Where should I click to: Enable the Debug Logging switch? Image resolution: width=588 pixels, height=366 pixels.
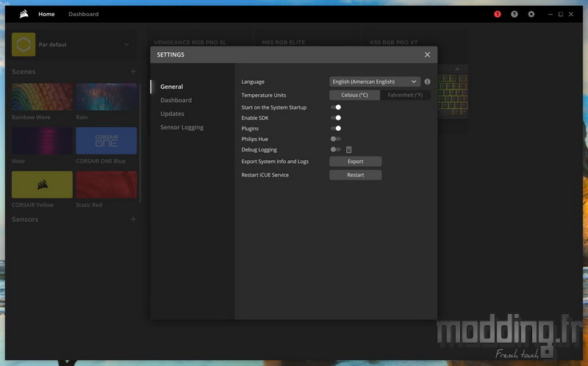[336, 149]
